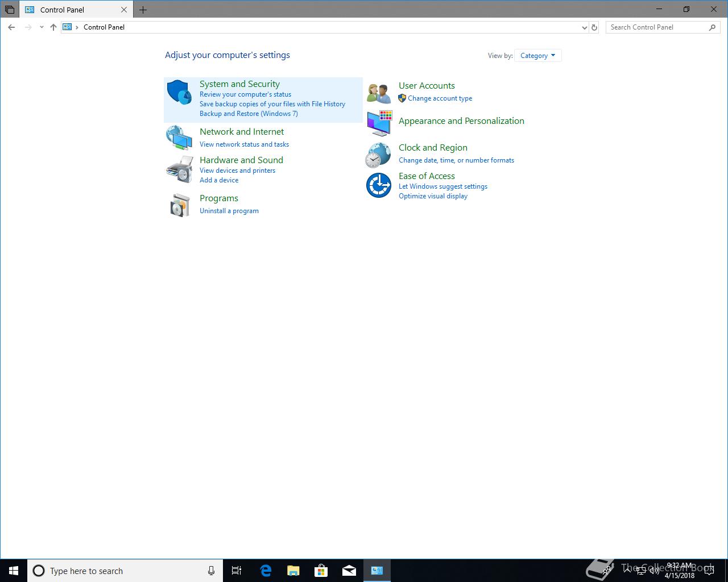The width and height of the screenshot is (728, 582).
Task: Launch Microsoft Edge from taskbar
Action: click(x=265, y=571)
